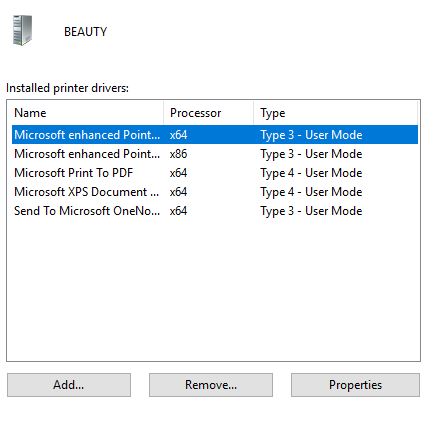
Task: Click x64 cell in Send To OneNote row
Action: point(178,211)
